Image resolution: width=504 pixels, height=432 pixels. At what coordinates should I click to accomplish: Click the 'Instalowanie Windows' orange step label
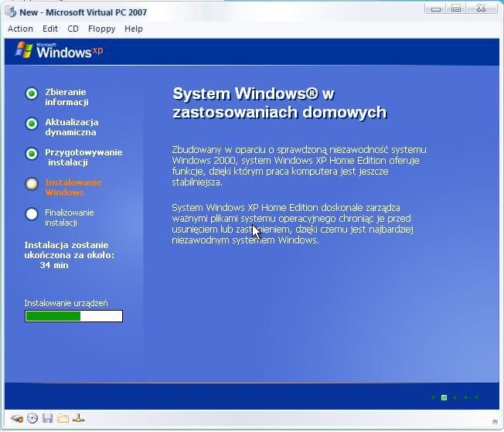coord(73,187)
